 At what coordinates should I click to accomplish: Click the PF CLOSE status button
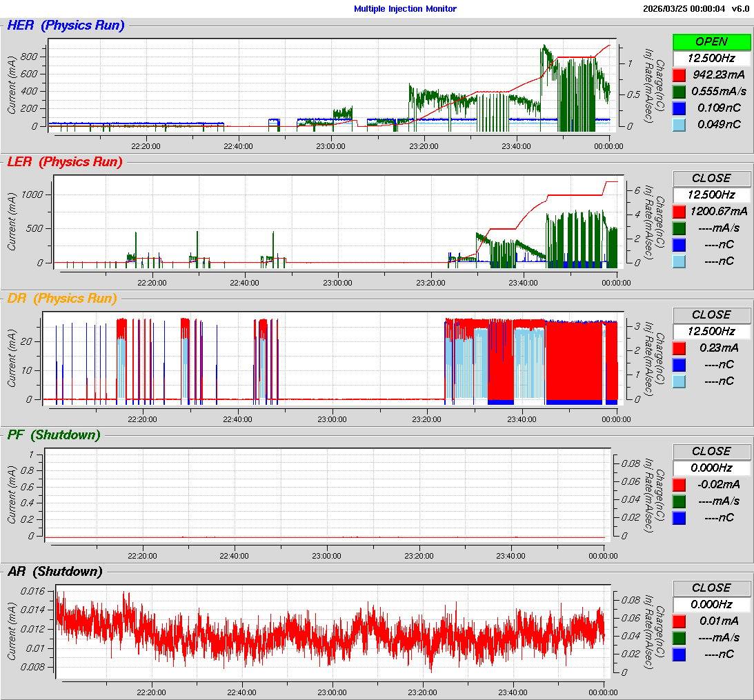point(711,452)
